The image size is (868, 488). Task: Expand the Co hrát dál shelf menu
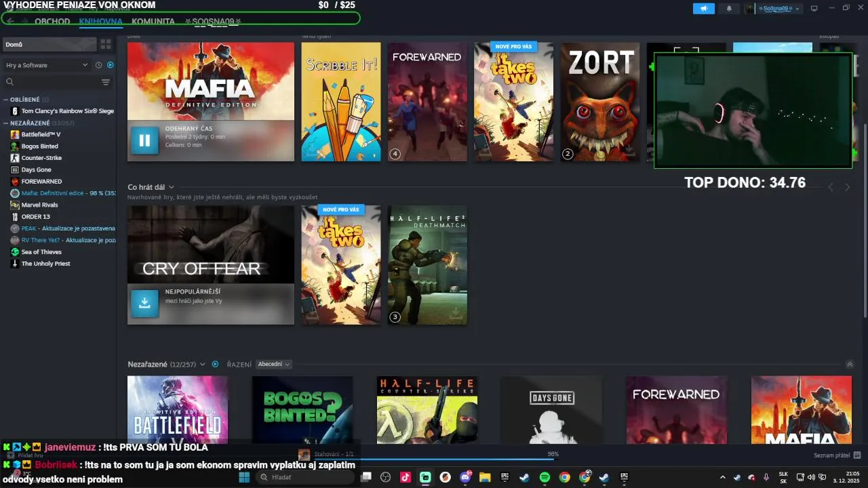coord(172,187)
